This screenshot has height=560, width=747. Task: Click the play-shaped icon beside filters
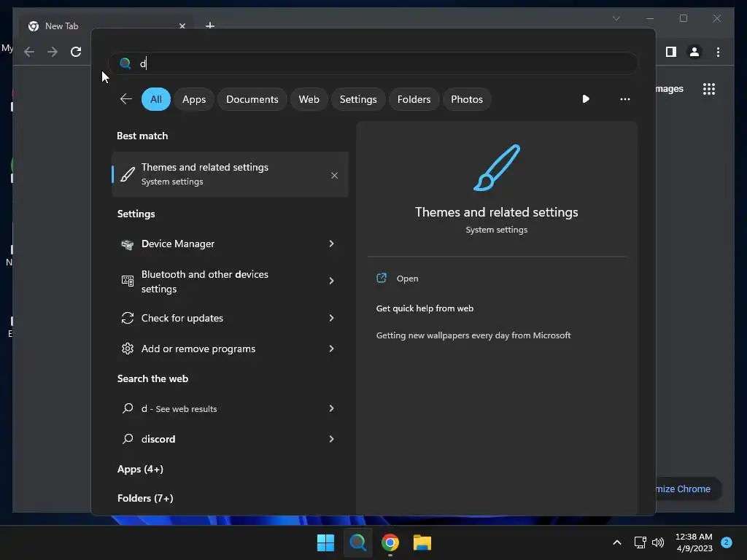click(586, 99)
